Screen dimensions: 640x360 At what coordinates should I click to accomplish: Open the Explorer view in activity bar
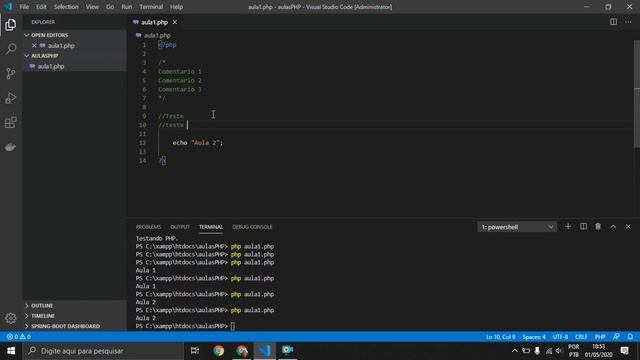[x=11, y=25]
